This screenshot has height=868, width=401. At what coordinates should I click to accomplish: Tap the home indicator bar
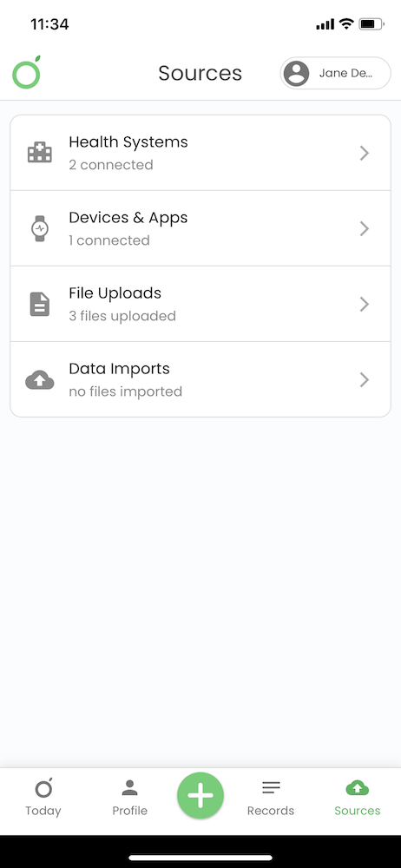point(200,858)
